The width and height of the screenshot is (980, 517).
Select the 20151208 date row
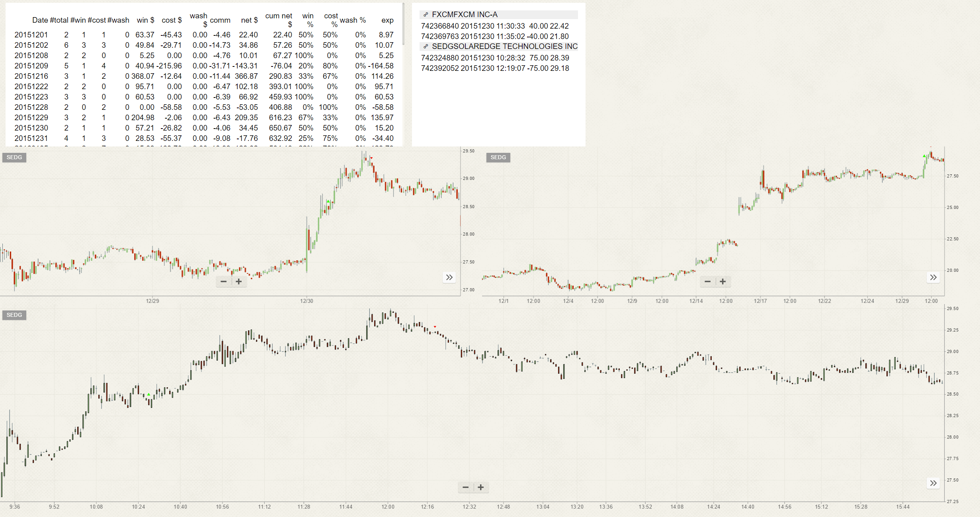pyautogui.click(x=204, y=55)
